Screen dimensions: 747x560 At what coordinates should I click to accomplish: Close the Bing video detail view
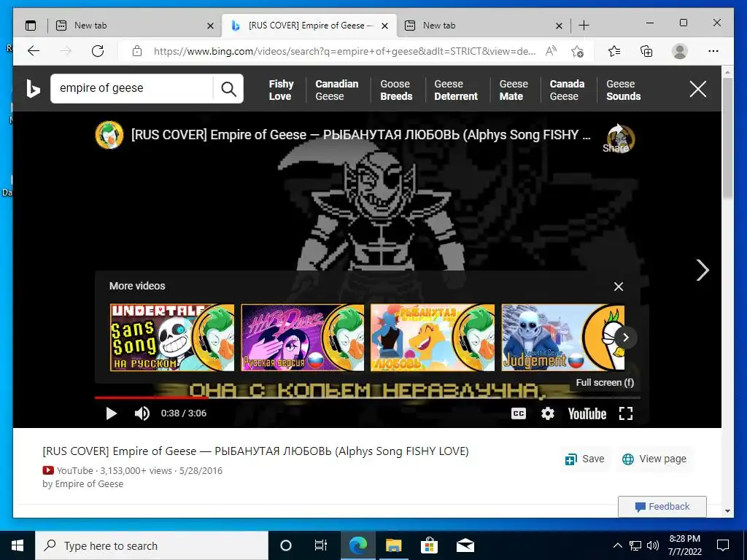pos(698,88)
